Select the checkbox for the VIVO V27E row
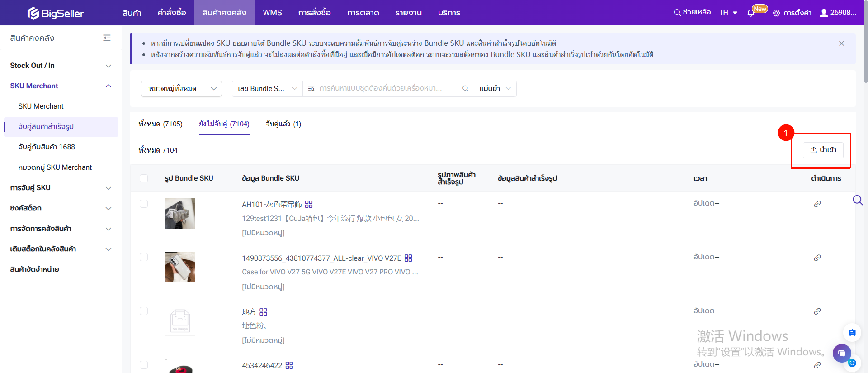Image resolution: width=868 pixels, height=373 pixels. 144,257
